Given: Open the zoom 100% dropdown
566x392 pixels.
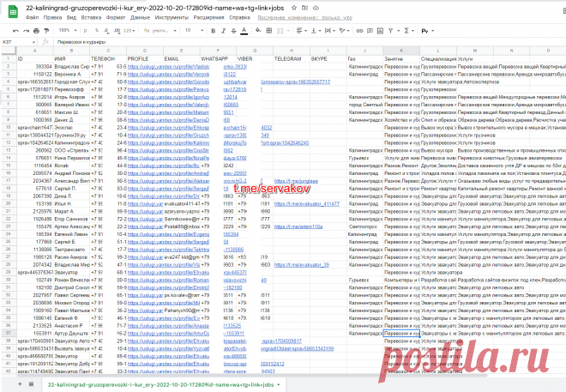Looking at the screenshot, I should [x=68, y=30].
